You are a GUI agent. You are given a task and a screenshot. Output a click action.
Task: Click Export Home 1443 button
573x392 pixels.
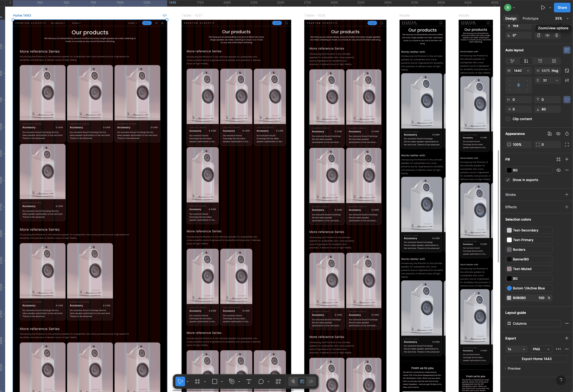pyautogui.click(x=537, y=359)
